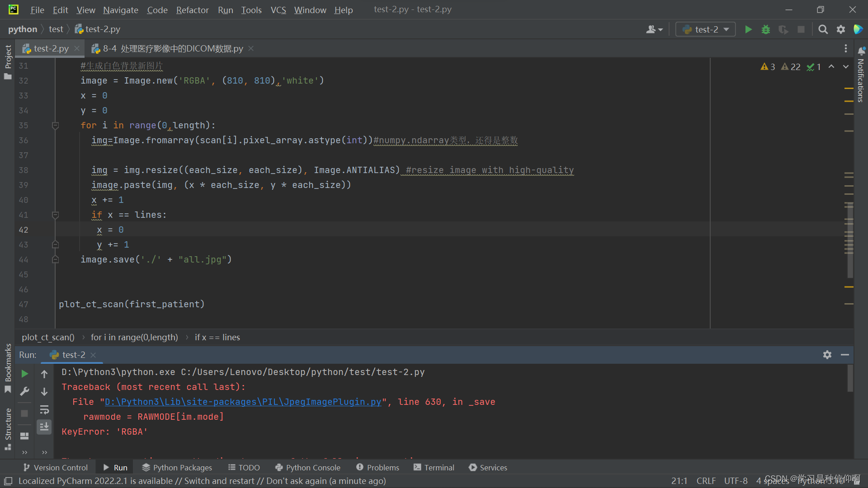This screenshot has height=488, width=868.
Task: Start the Debug bug icon
Action: (766, 29)
